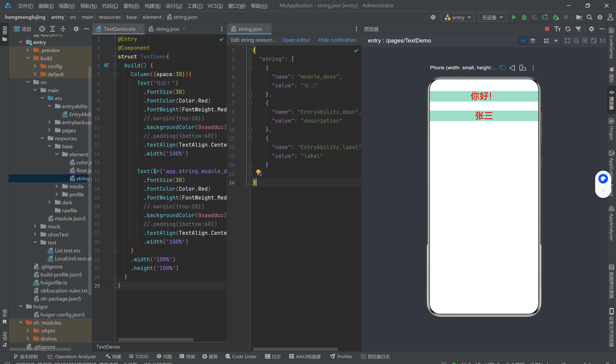The height and width of the screenshot is (364, 616).
Task: Open the 运行 menu
Action: (174, 6)
